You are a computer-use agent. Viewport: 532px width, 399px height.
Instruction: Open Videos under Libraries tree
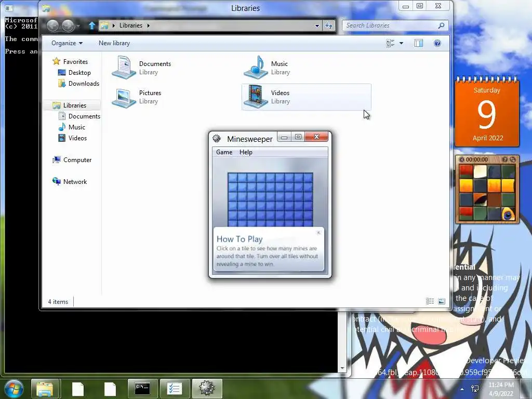point(77,138)
